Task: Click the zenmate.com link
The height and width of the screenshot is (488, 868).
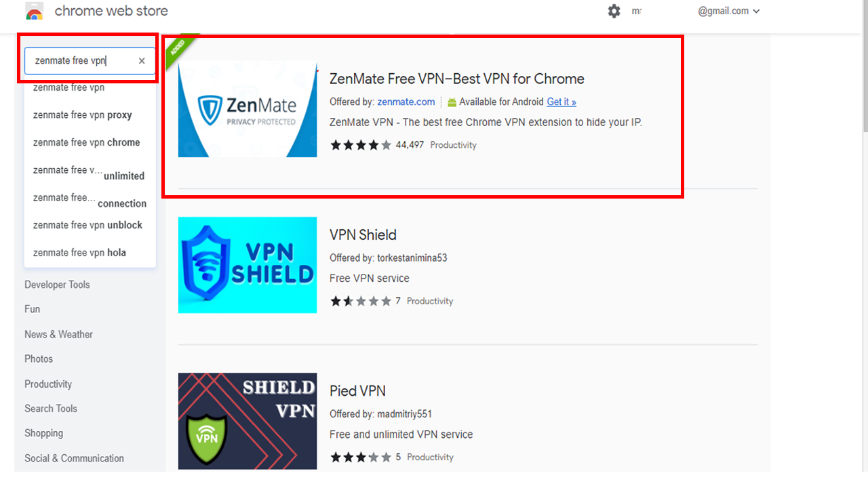Action: coord(406,102)
